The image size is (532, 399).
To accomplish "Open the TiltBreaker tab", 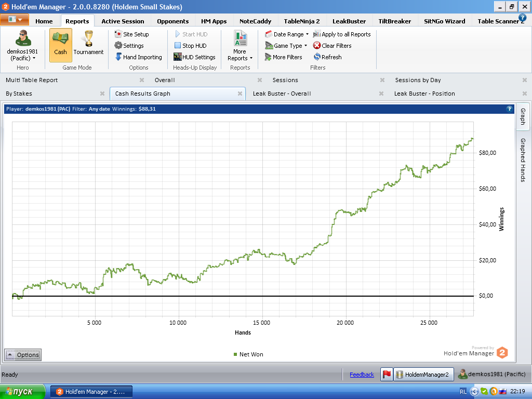I will 395,21.
